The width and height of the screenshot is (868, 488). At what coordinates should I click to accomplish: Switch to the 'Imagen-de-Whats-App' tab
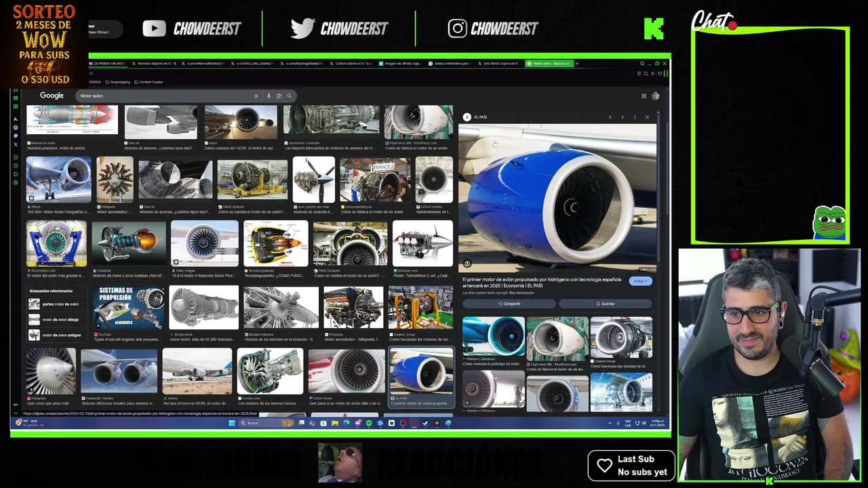401,63
